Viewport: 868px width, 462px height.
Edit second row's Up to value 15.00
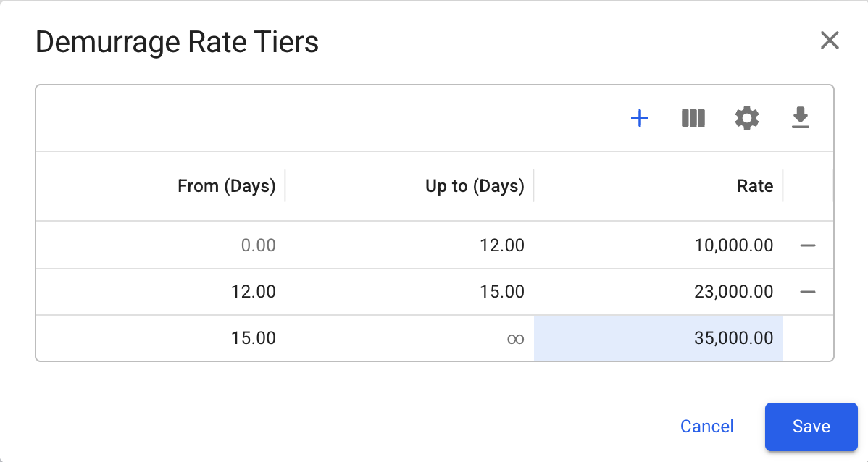click(409, 292)
